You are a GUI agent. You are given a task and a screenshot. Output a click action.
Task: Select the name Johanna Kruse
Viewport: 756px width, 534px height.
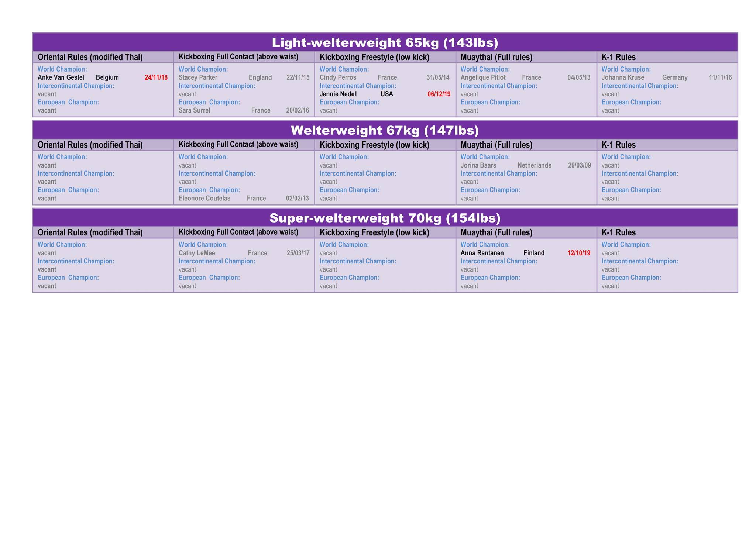click(623, 77)
